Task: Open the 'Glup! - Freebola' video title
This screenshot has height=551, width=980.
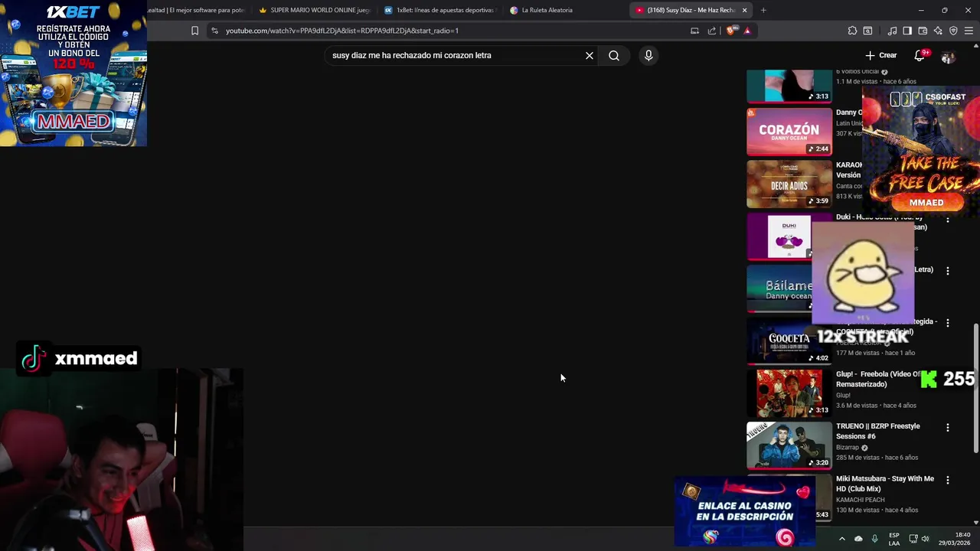Action: pyautogui.click(x=877, y=379)
